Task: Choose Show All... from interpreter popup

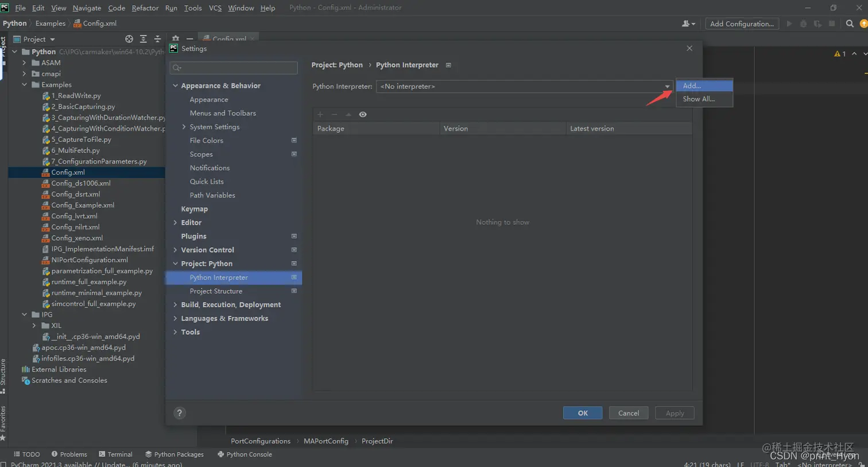Action: tap(704, 99)
